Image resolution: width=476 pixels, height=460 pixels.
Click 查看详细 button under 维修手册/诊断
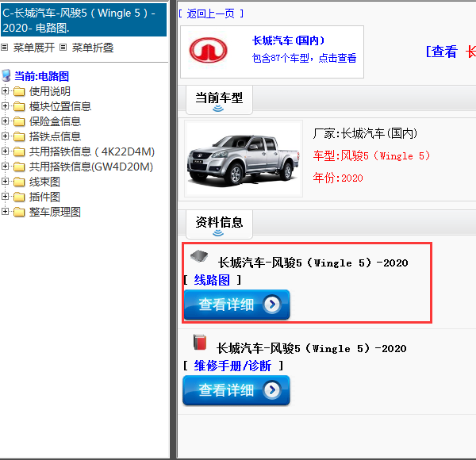coord(236,390)
